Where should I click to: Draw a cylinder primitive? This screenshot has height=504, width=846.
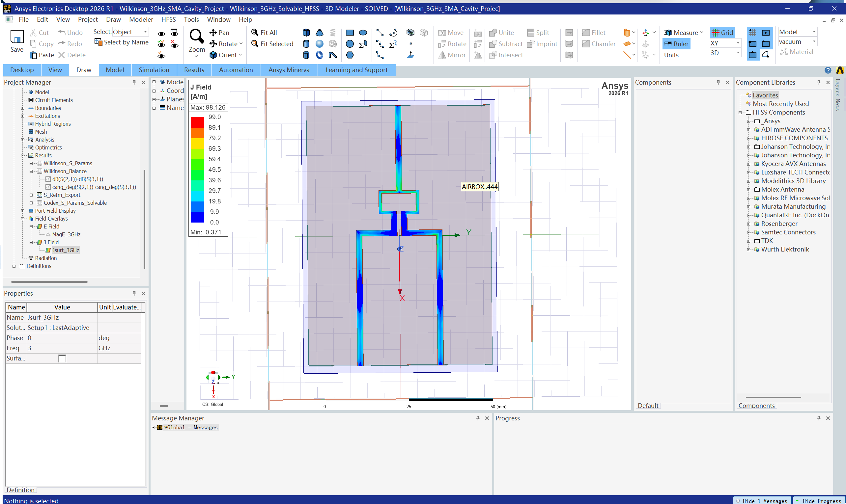click(x=306, y=44)
